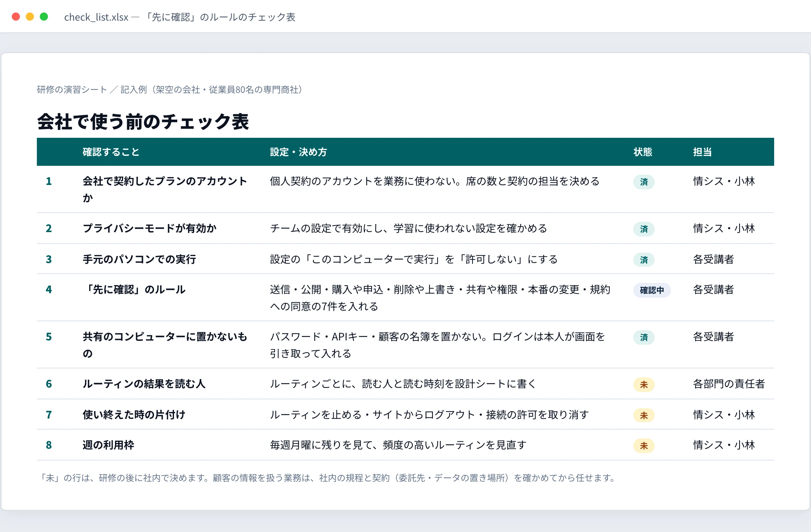This screenshot has width=811, height=532.
Task: Click description ルーティンを止める・サイトからログアウト
Action: (429, 415)
